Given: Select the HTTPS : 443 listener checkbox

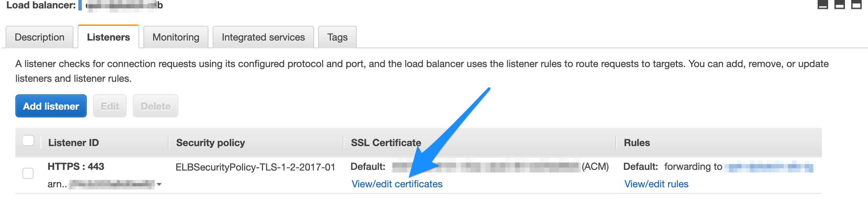Looking at the screenshot, I should (x=28, y=173).
